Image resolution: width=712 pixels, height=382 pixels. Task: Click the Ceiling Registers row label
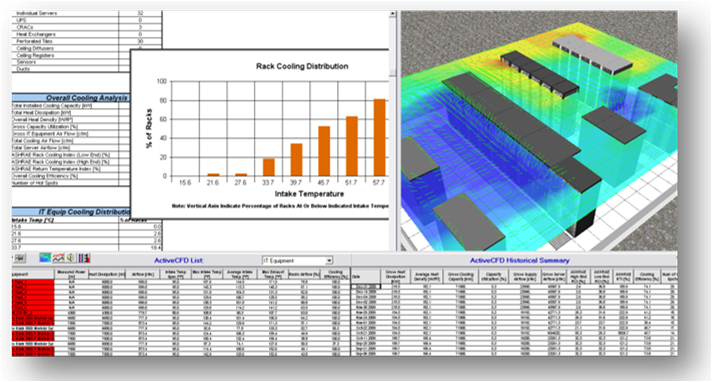pos(35,55)
